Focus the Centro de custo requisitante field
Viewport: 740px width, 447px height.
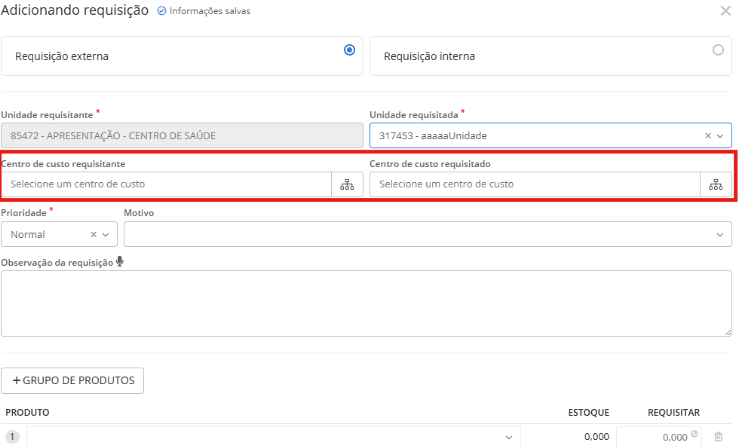167,185
